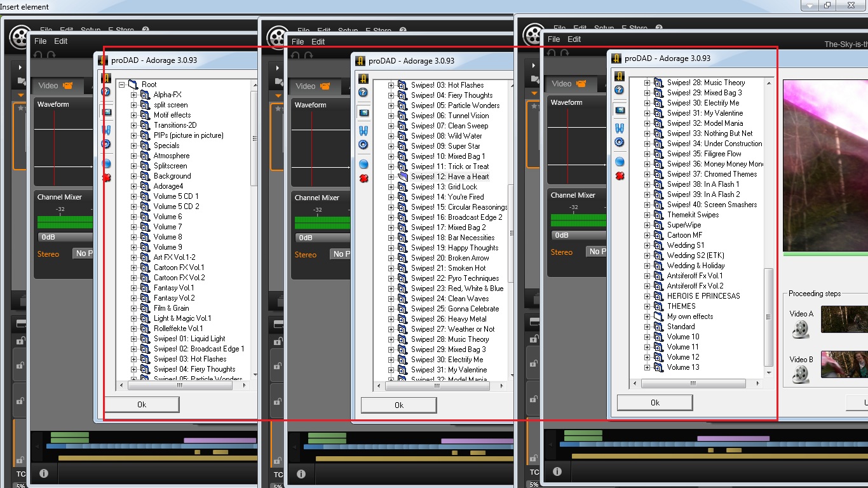Screen dimensions: 868x488
Task: Click the Video B thumbnail
Action: (844, 364)
